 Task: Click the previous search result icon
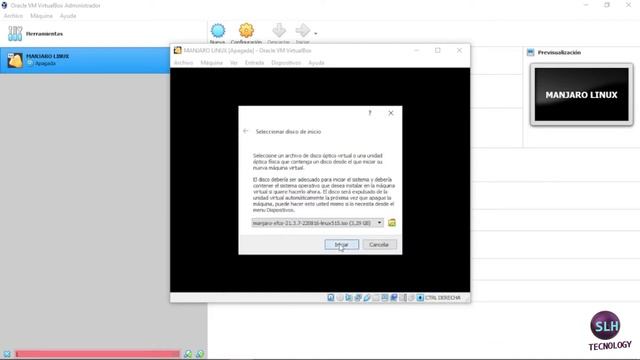188,354
